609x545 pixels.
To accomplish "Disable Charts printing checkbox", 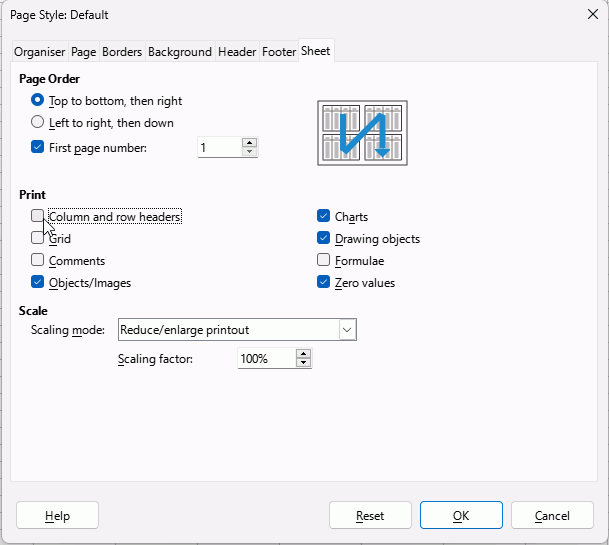I will 323,216.
